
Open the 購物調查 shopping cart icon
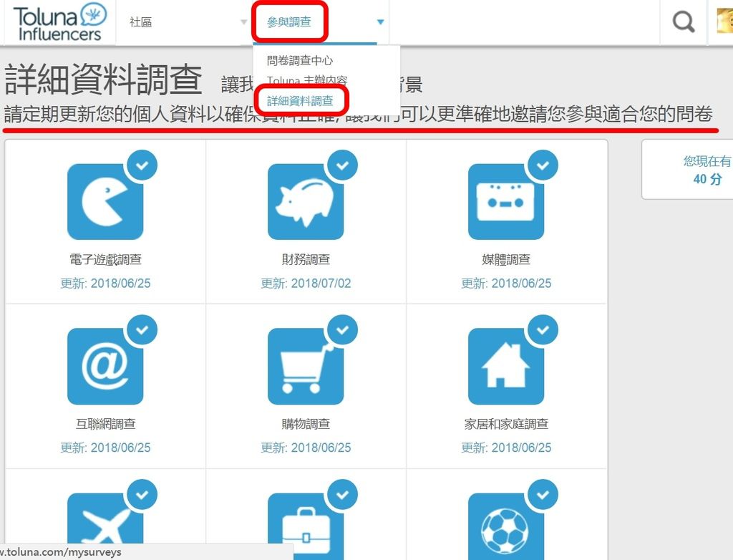point(306,366)
